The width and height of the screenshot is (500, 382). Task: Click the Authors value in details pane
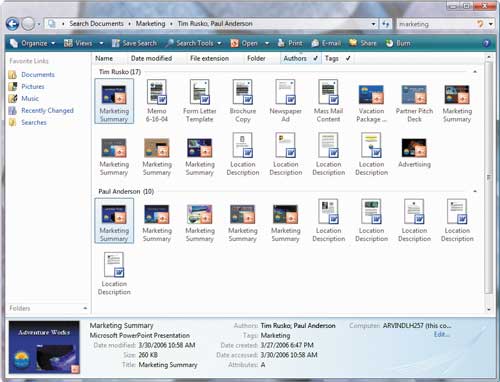(x=298, y=326)
